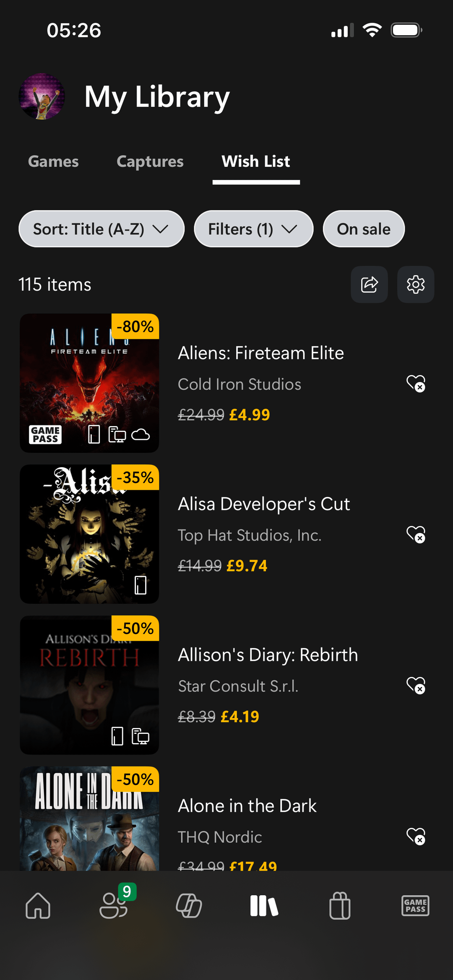This screenshot has height=980, width=453.
Task: Open wish list settings gear
Action: click(416, 284)
